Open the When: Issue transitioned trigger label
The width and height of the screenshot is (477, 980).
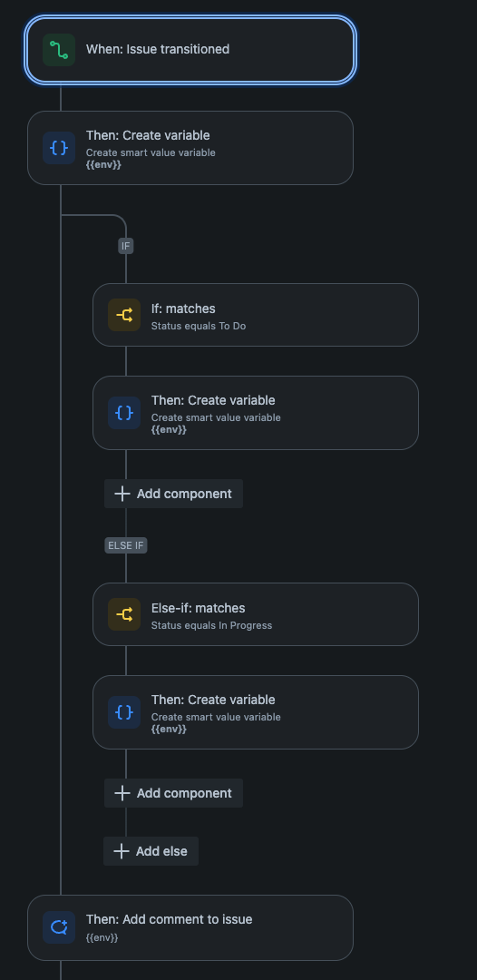coord(157,49)
